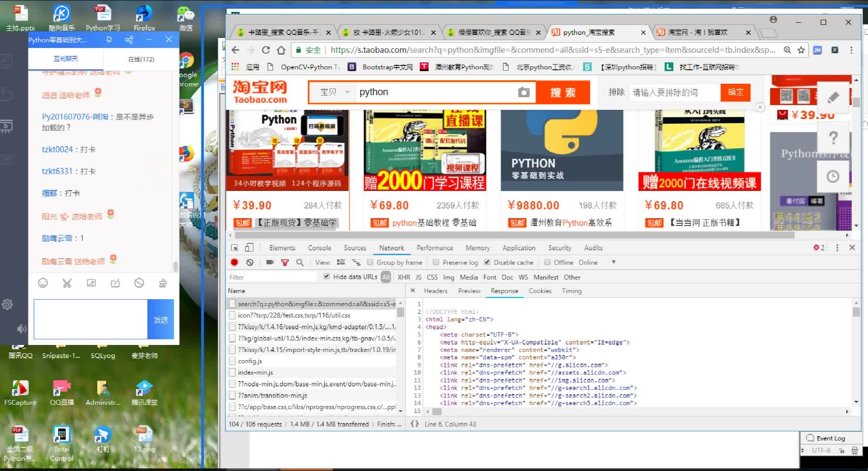Enable screenshot capture with the camera icon
The width and height of the screenshot is (868, 471).
coord(270,262)
